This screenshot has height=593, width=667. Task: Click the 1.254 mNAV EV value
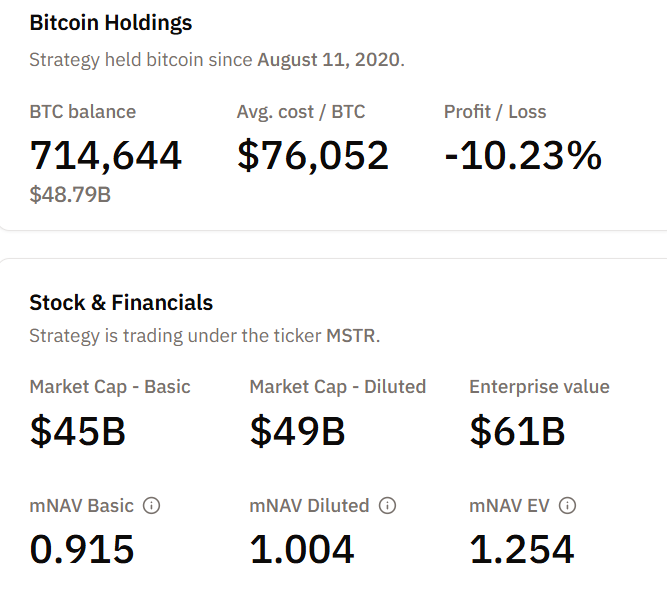(522, 549)
